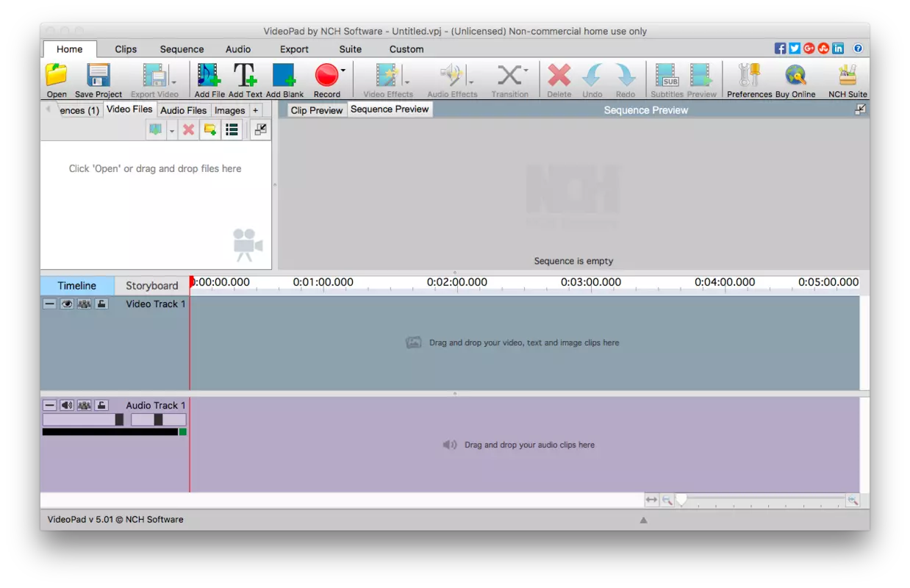This screenshot has height=588, width=910.
Task: Go to the Export ribbon tab
Action: [294, 49]
